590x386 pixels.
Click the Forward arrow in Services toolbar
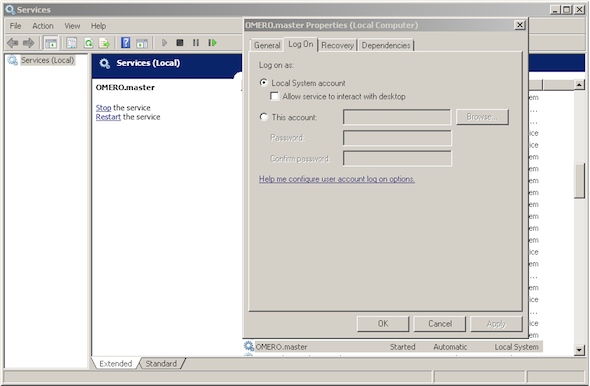pyautogui.click(x=29, y=43)
